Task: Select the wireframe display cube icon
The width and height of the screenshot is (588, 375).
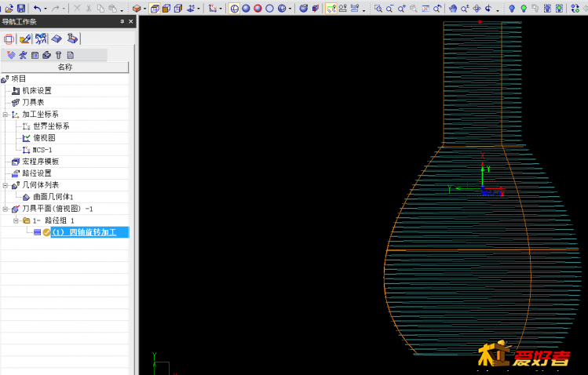Action: click(x=155, y=9)
